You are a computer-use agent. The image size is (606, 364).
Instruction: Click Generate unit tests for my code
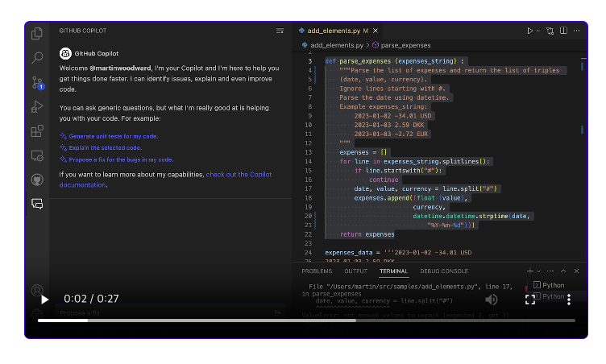point(114,136)
